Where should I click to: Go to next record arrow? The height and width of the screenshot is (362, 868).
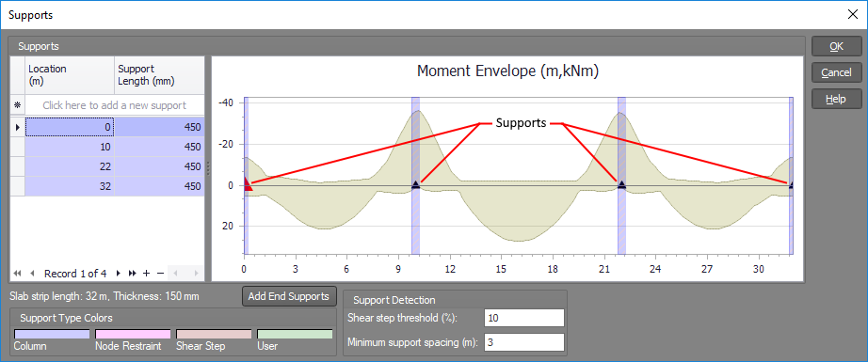click(118, 273)
